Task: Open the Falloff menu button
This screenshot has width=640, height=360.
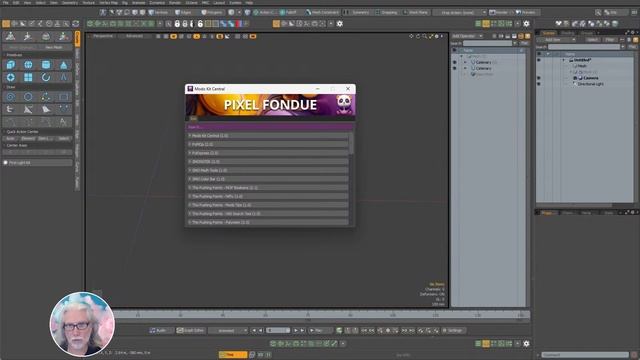Action: pyautogui.click(x=289, y=13)
